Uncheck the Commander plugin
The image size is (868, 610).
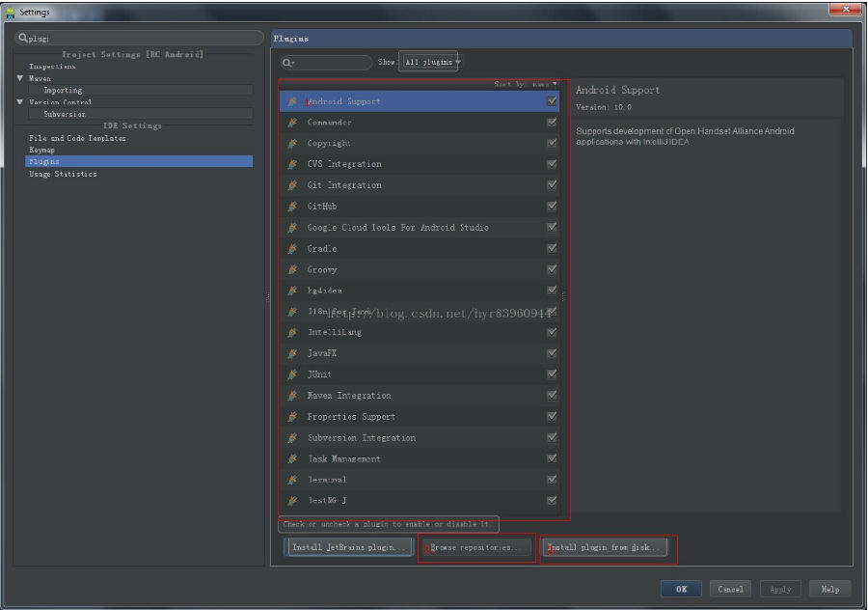coord(552,122)
